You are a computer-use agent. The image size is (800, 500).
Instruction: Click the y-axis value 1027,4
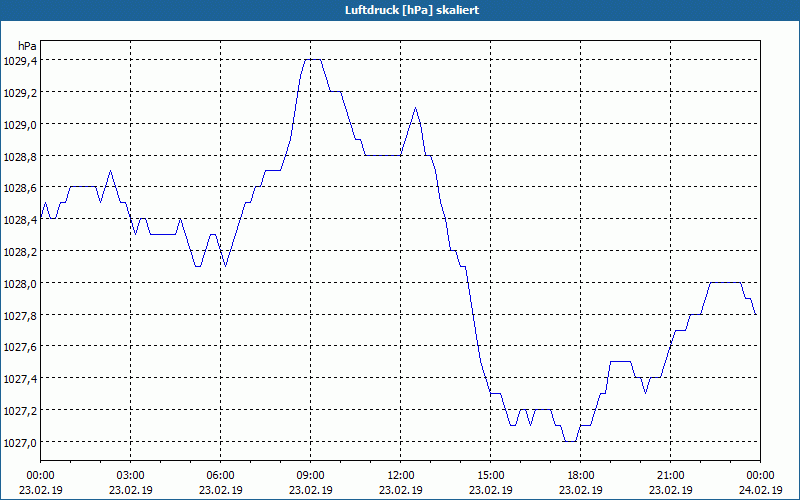click(x=20, y=379)
